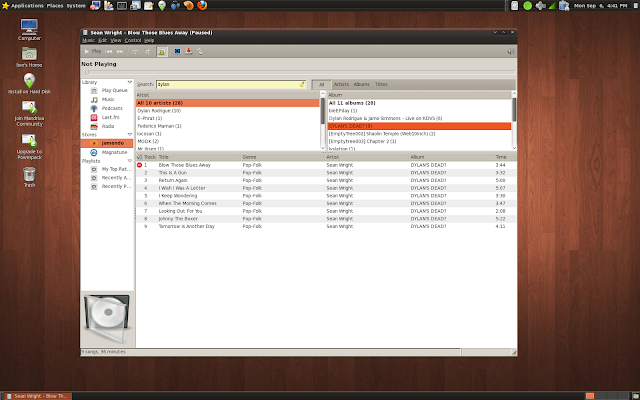
Task: Open Music library in sidebar
Action: tap(107, 100)
